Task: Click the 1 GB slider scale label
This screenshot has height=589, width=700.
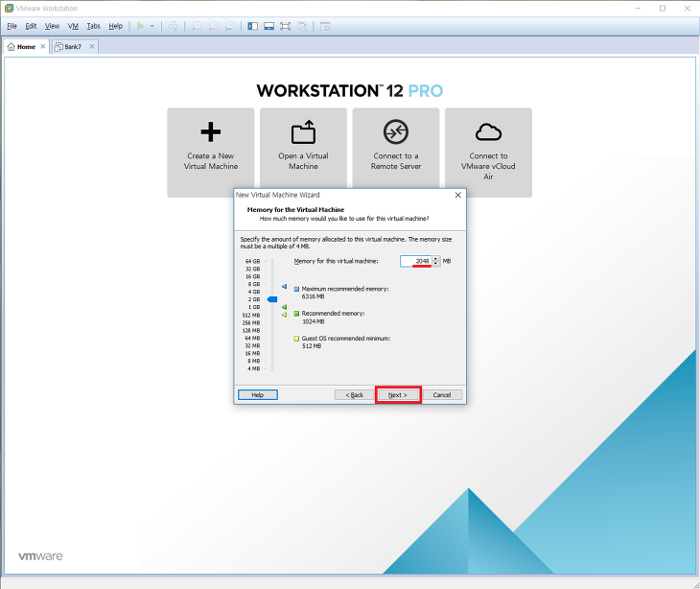Action: pos(254,307)
